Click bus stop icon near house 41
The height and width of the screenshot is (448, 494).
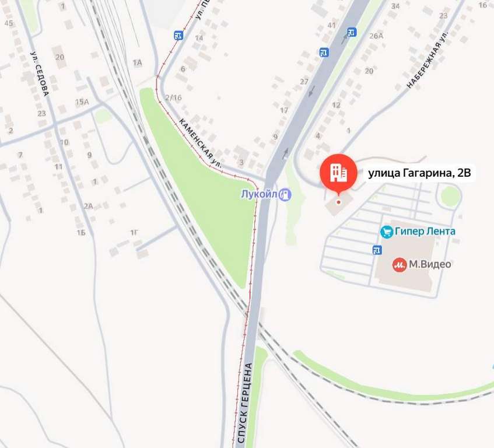[x=324, y=52]
